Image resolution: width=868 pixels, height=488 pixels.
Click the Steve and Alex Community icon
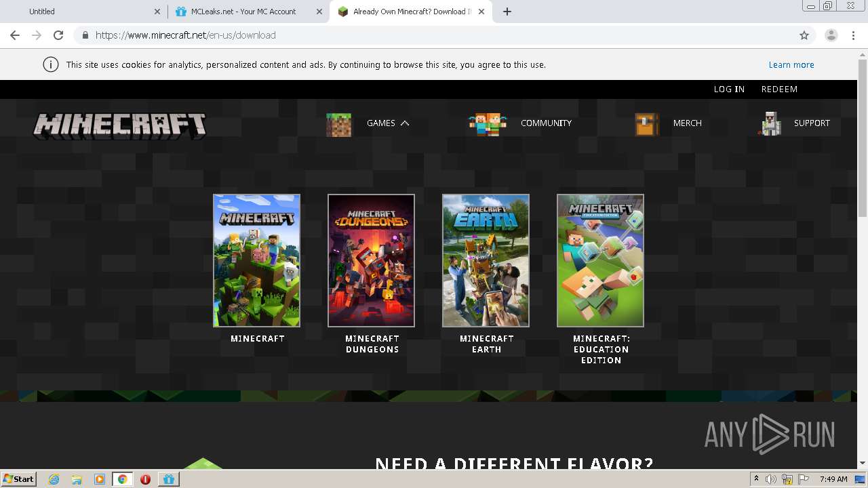(488, 124)
